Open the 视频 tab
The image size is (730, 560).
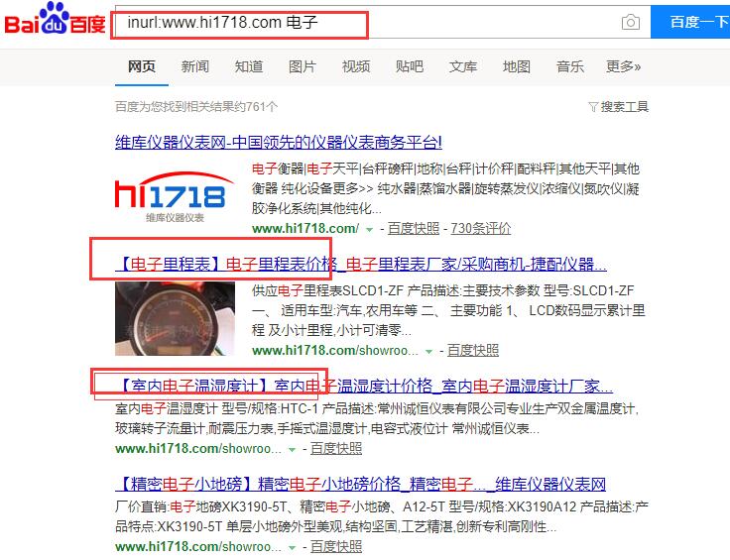[356, 66]
